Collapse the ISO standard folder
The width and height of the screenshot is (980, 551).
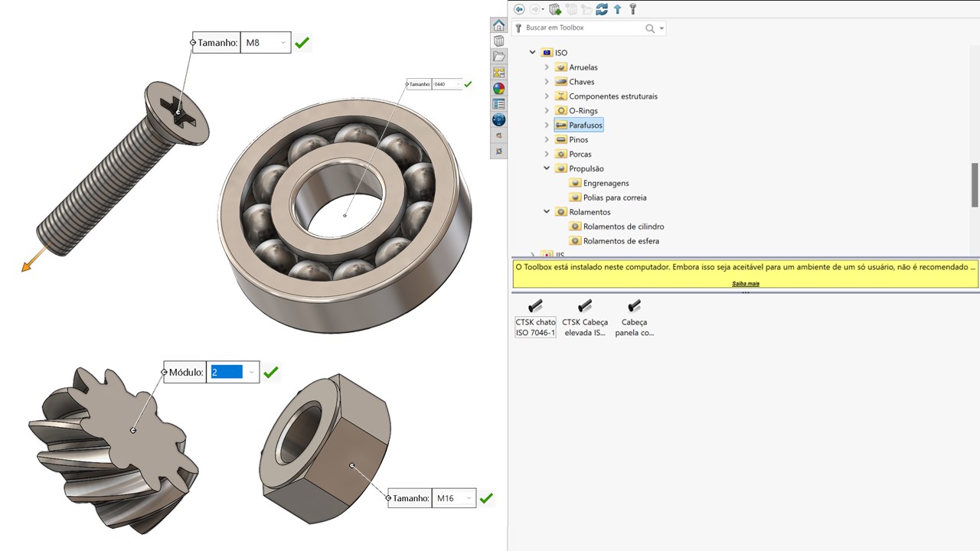click(533, 53)
